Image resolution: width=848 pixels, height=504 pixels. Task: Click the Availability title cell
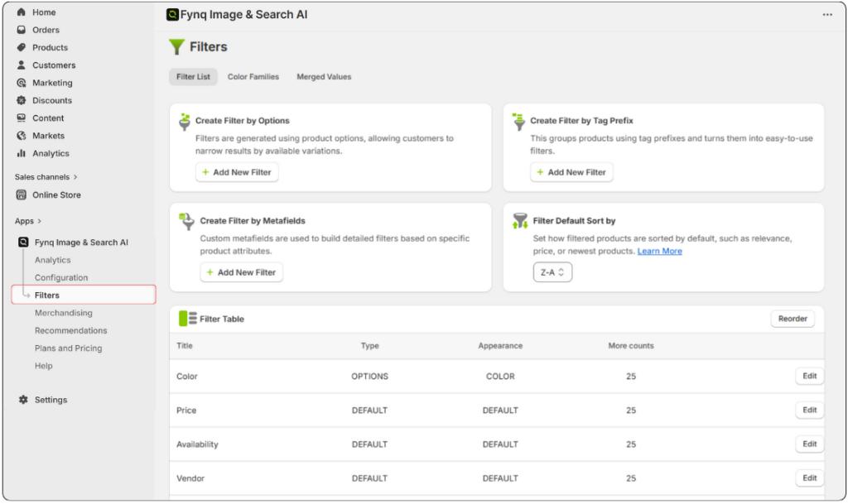197,444
